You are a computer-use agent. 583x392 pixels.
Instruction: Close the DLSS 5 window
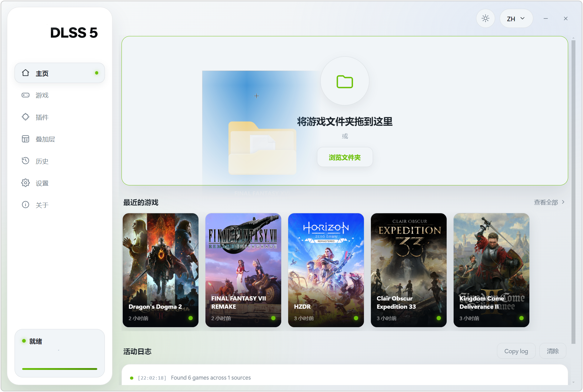pyautogui.click(x=565, y=18)
